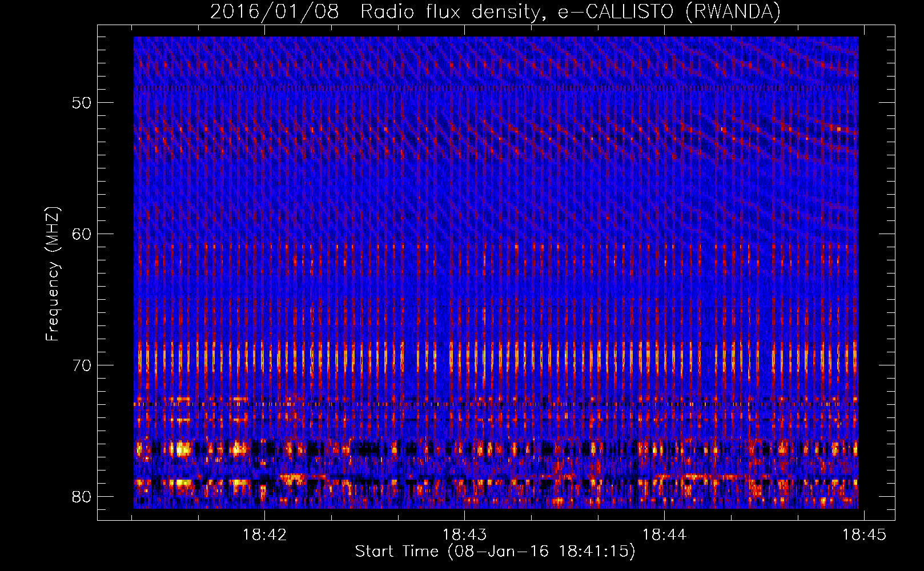
Task: Click the 18:42 time tick label
Action: tap(264, 535)
